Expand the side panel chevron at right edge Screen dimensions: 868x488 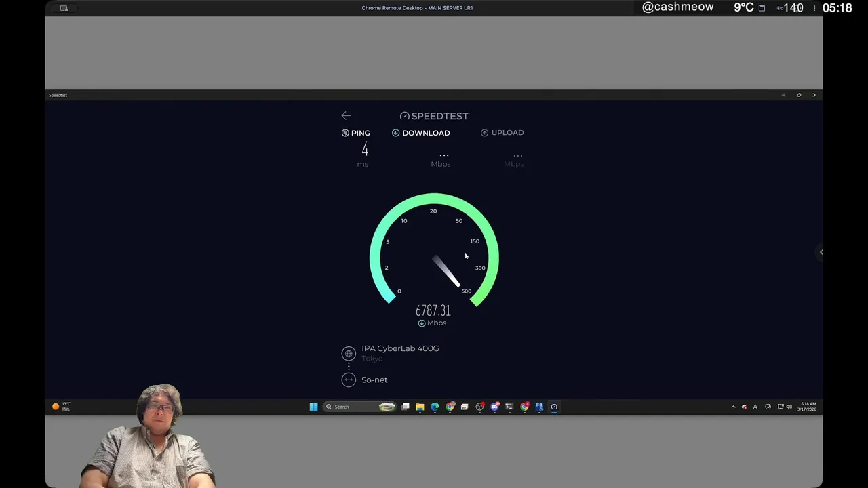point(821,252)
